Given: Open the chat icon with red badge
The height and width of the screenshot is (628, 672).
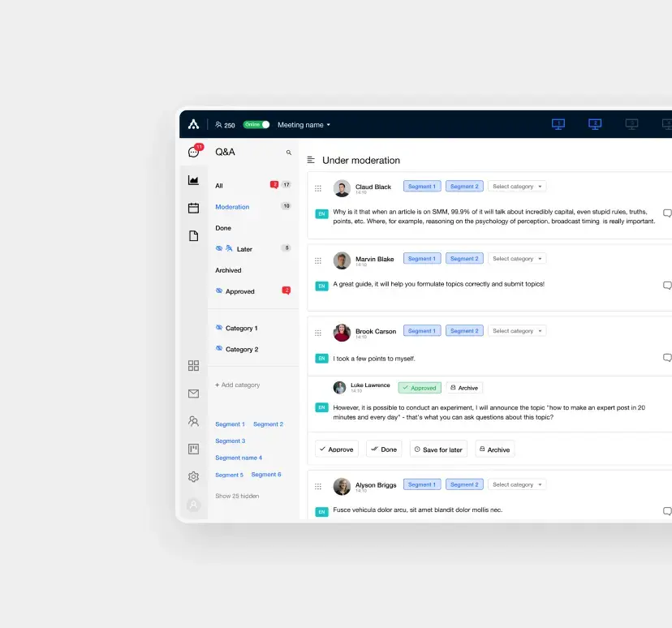Looking at the screenshot, I should tap(194, 151).
